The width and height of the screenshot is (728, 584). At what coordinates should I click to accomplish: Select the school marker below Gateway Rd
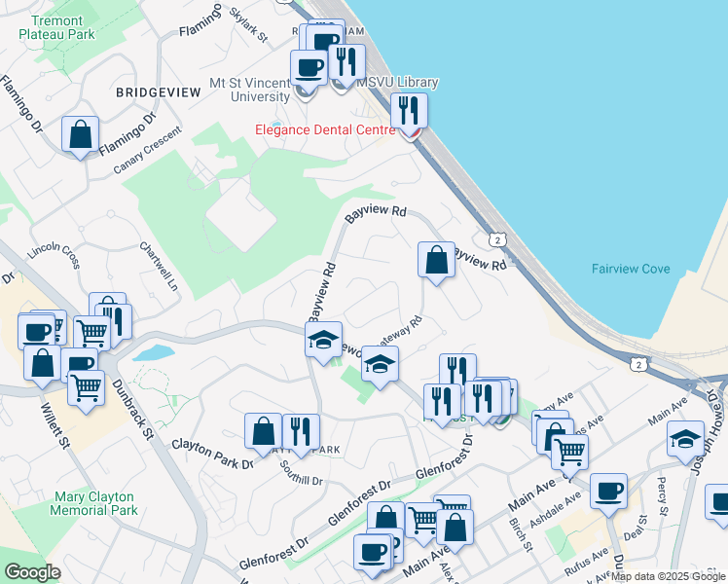coord(380,366)
